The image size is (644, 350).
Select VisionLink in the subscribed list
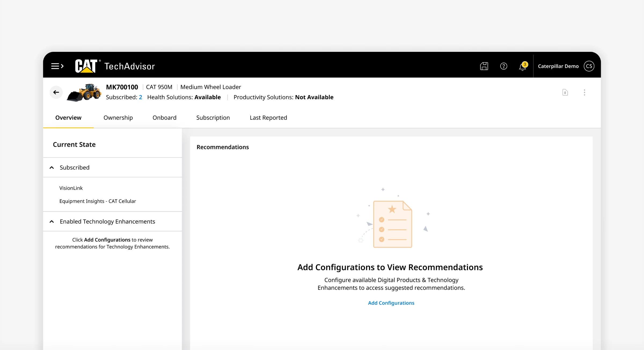pyautogui.click(x=71, y=188)
